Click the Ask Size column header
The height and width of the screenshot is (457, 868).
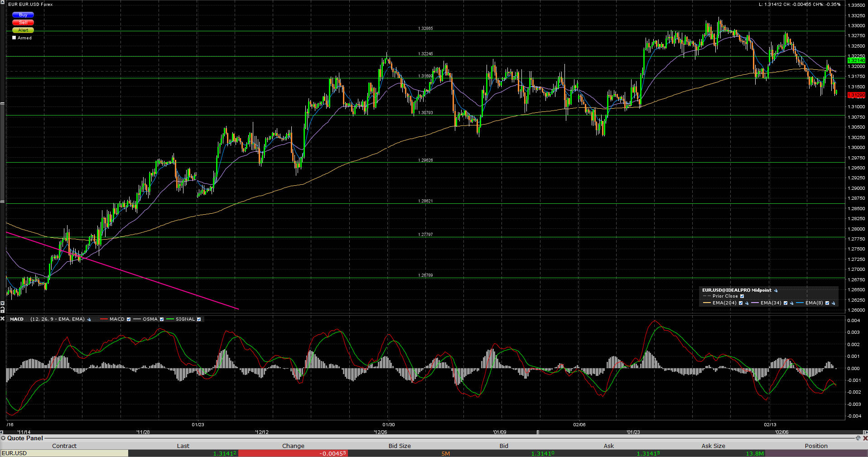(x=714, y=446)
